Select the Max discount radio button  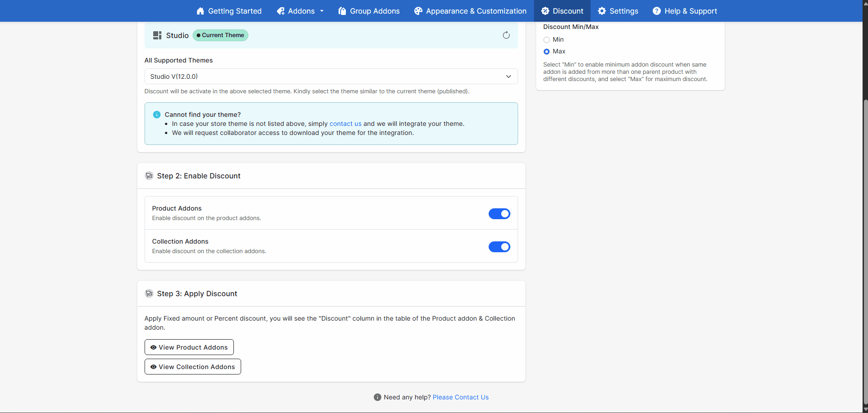point(547,52)
